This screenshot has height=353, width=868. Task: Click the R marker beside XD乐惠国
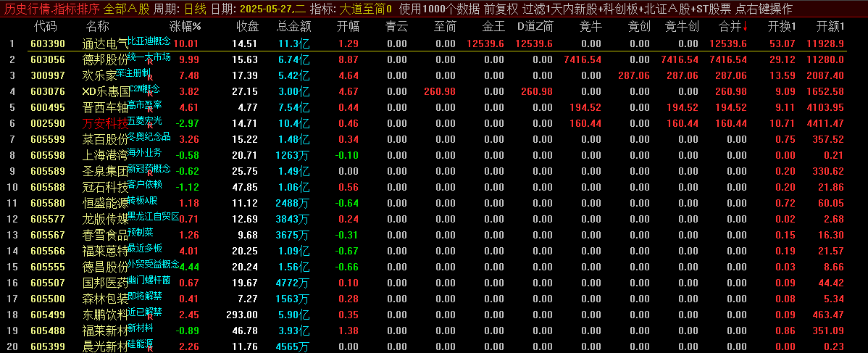tap(149, 94)
